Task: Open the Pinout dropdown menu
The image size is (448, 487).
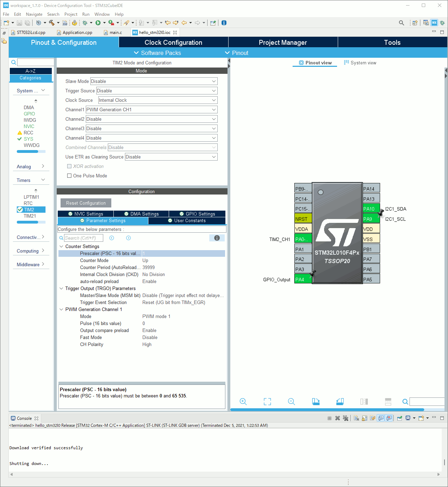Action: point(237,53)
